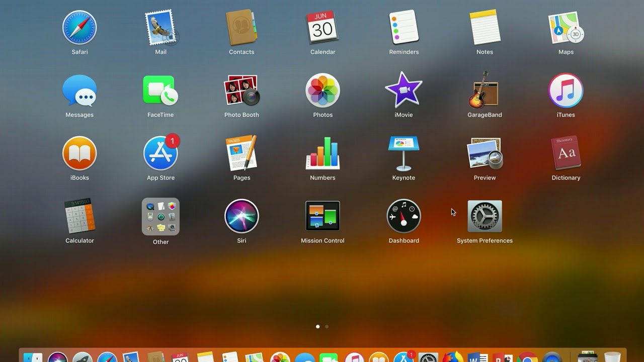
Task: Expand the Other folder
Action: pyautogui.click(x=160, y=217)
